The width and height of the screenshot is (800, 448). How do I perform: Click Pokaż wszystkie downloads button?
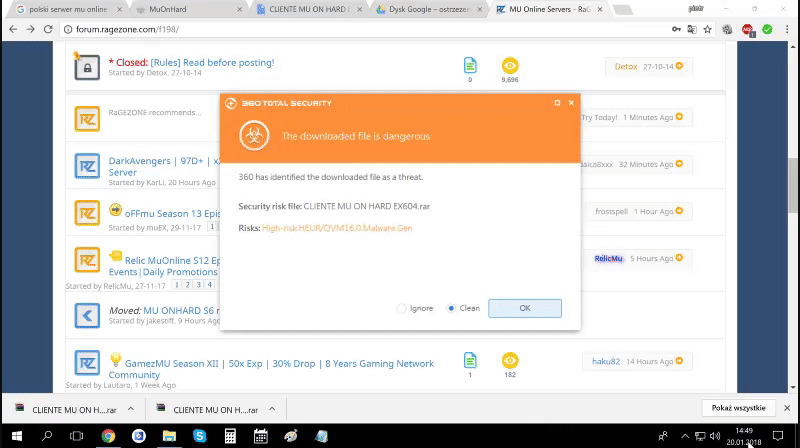pos(738,408)
